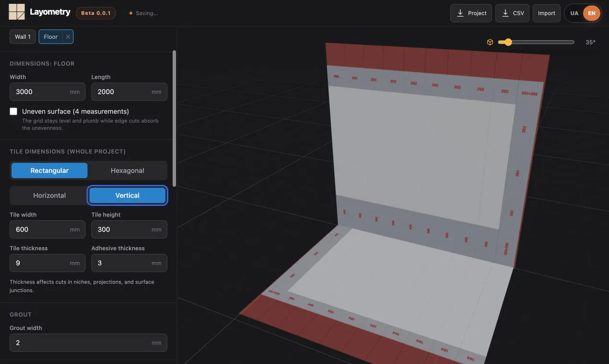Switch language to EN
This screenshot has height=364, width=609.
[592, 13]
